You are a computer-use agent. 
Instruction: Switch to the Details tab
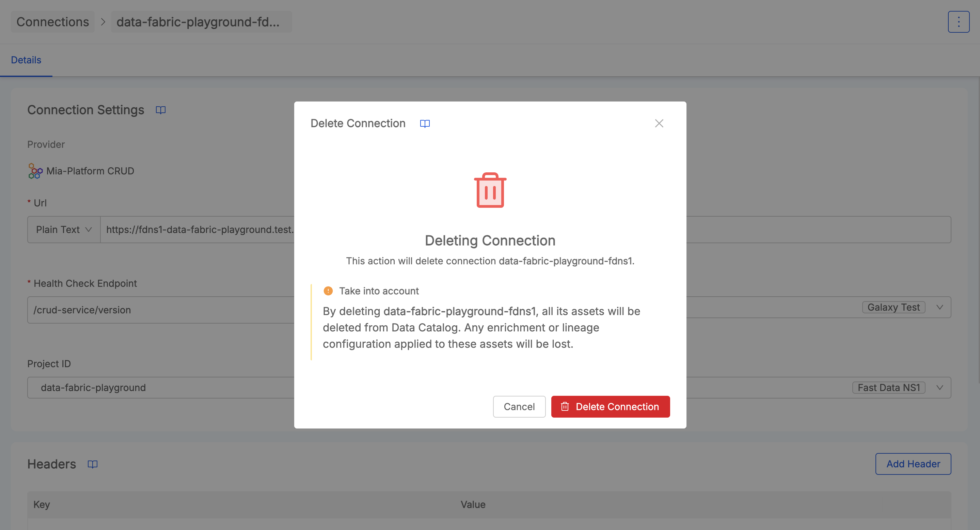(26, 60)
